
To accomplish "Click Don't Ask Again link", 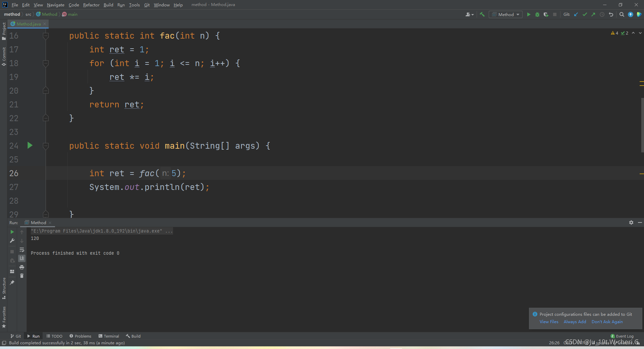I will tap(607, 321).
